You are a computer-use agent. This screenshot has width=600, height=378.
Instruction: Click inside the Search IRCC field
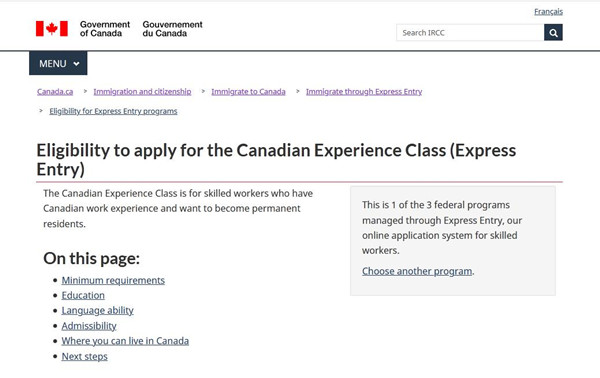(470, 33)
